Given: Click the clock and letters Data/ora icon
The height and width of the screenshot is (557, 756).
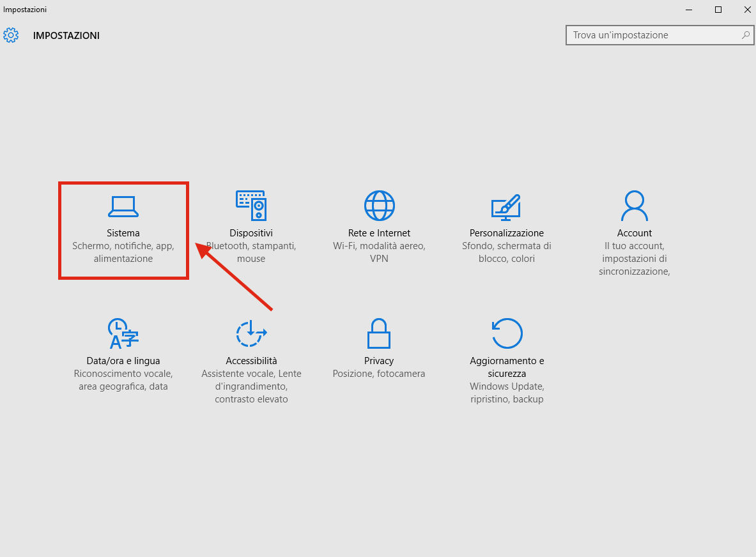Looking at the screenshot, I should (x=123, y=333).
